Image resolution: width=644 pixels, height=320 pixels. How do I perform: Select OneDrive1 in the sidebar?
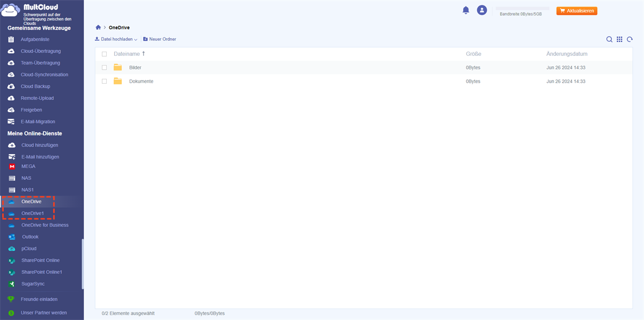(32, 214)
